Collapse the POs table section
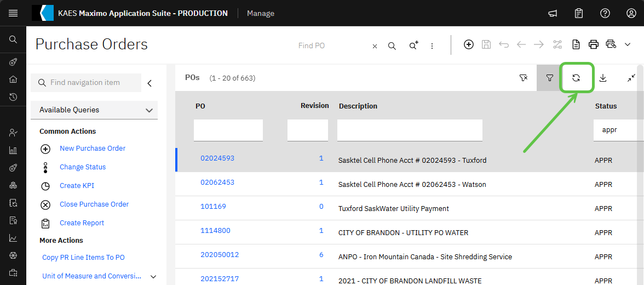Viewport: 644px width, 285px height. 631,78
